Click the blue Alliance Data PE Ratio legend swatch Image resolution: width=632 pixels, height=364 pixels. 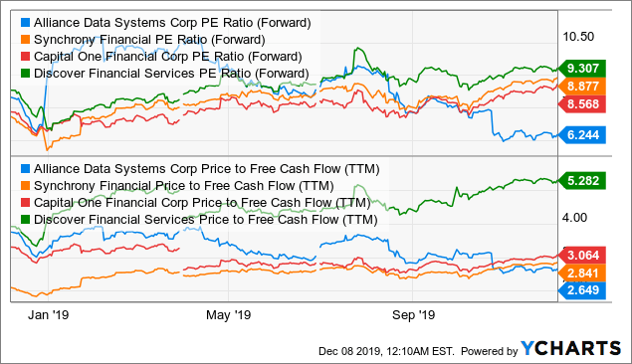[26, 23]
